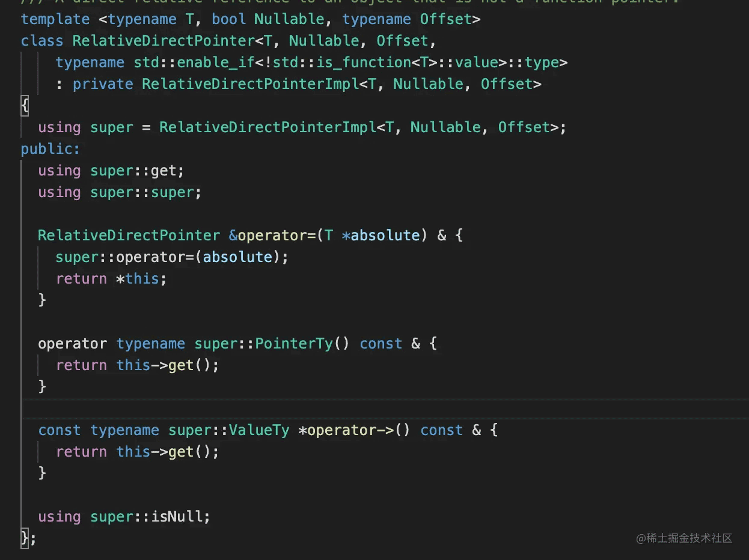Click the 'private' keyword in the class inheritance

pyautogui.click(x=103, y=84)
